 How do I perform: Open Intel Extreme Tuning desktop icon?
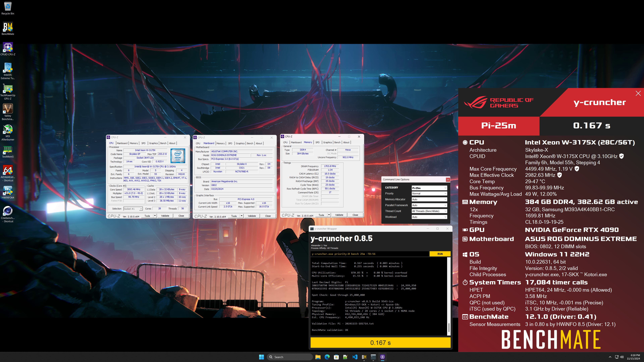pos(8,71)
